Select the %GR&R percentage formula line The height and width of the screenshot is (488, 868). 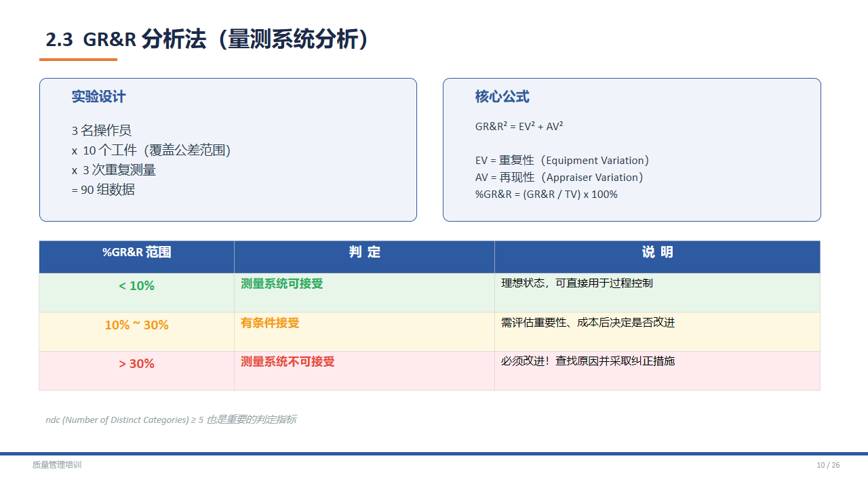click(x=546, y=195)
